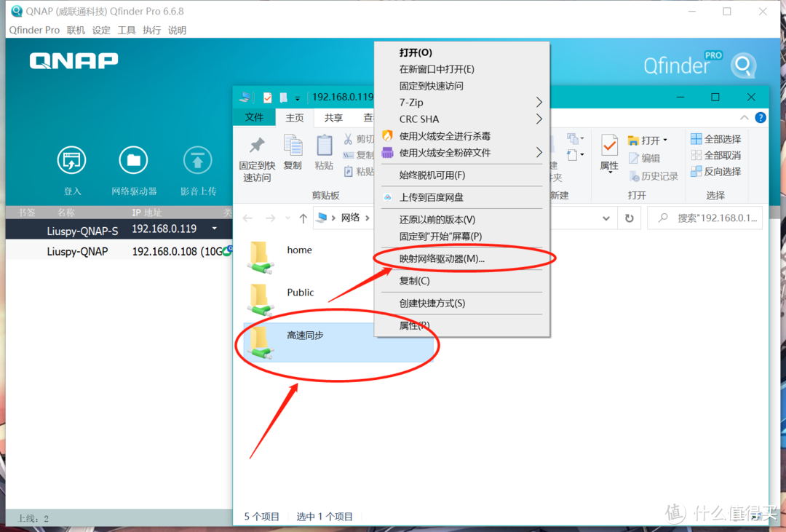Click inside the search box showing 192.168.0.1
This screenshot has height=532, width=786.
click(x=710, y=217)
